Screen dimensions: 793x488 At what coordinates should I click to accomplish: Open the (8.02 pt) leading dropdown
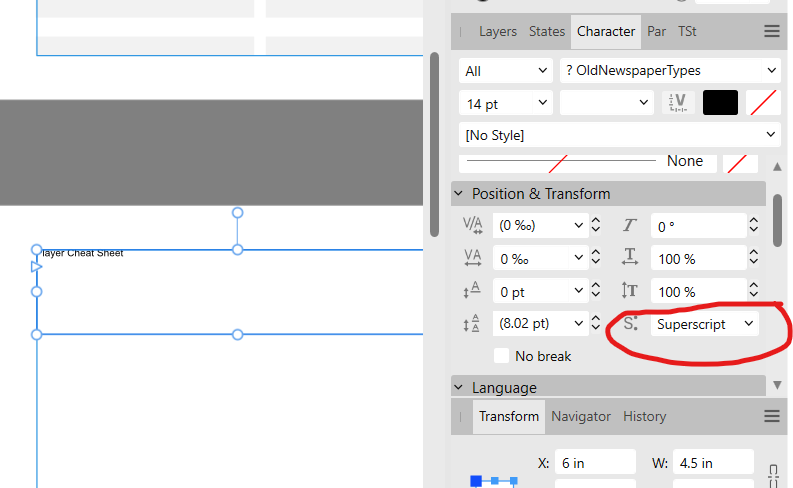540,324
